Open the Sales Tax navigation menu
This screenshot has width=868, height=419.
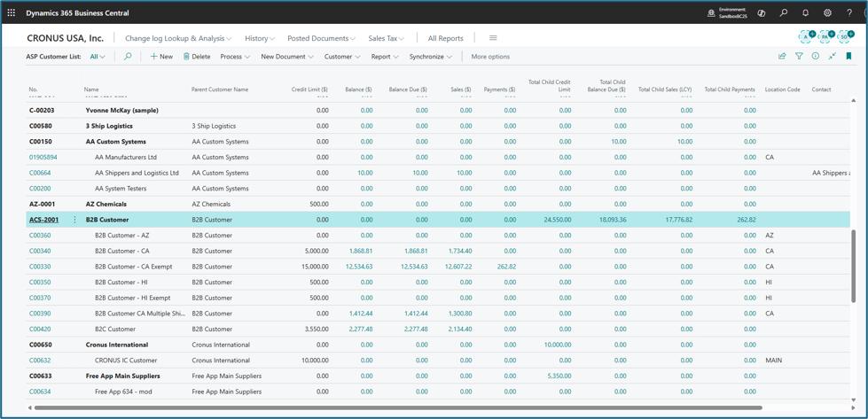pos(386,39)
